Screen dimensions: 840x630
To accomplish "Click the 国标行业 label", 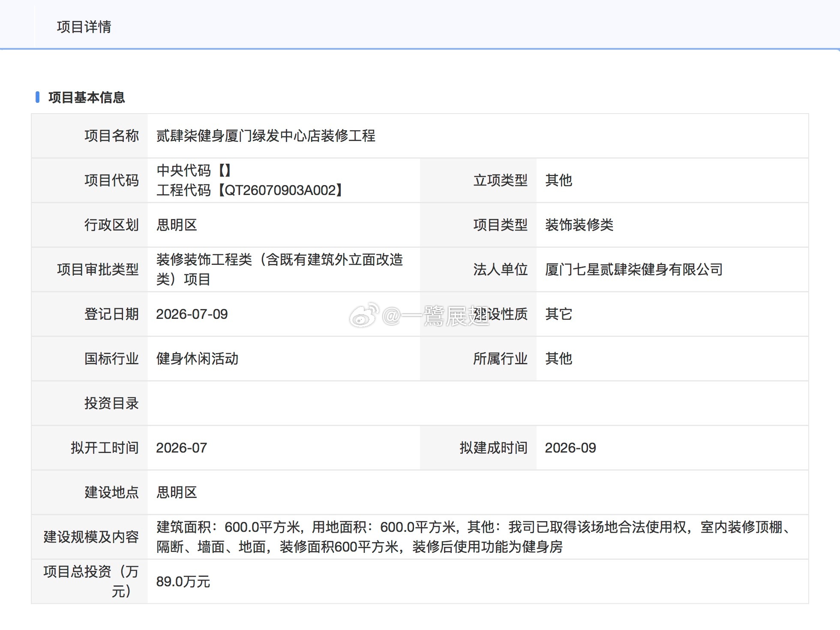I will click(111, 359).
